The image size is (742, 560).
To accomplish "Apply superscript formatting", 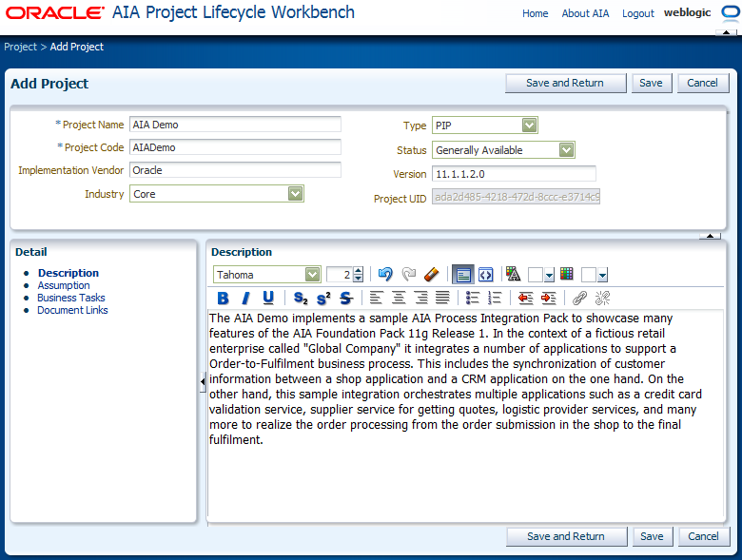I will (x=323, y=298).
